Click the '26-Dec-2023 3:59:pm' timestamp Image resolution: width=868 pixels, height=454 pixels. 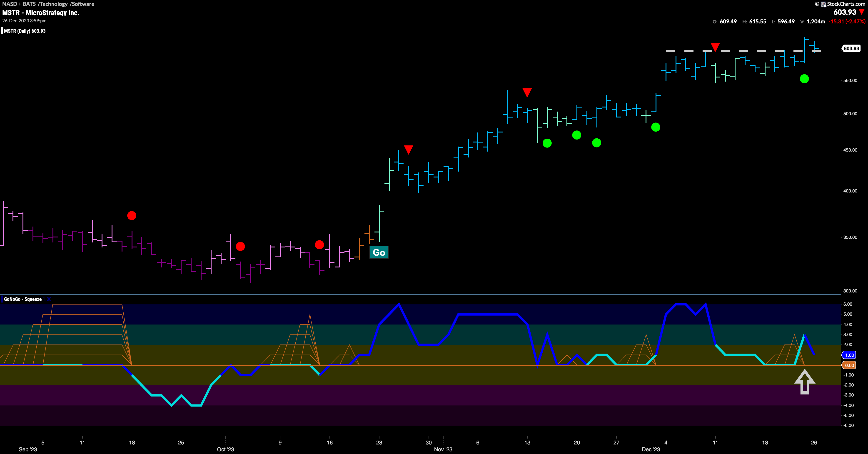pyautogui.click(x=24, y=20)
